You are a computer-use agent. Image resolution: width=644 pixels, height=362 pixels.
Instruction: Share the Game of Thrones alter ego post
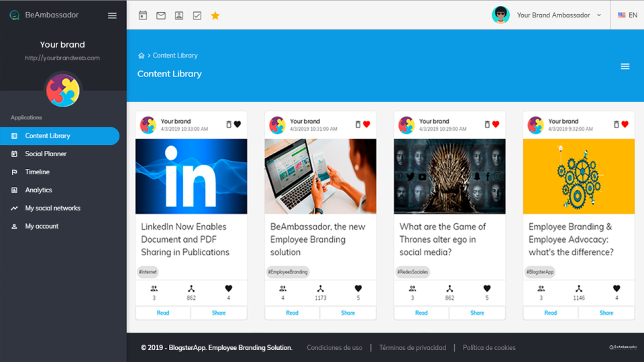tap(477, 313)
